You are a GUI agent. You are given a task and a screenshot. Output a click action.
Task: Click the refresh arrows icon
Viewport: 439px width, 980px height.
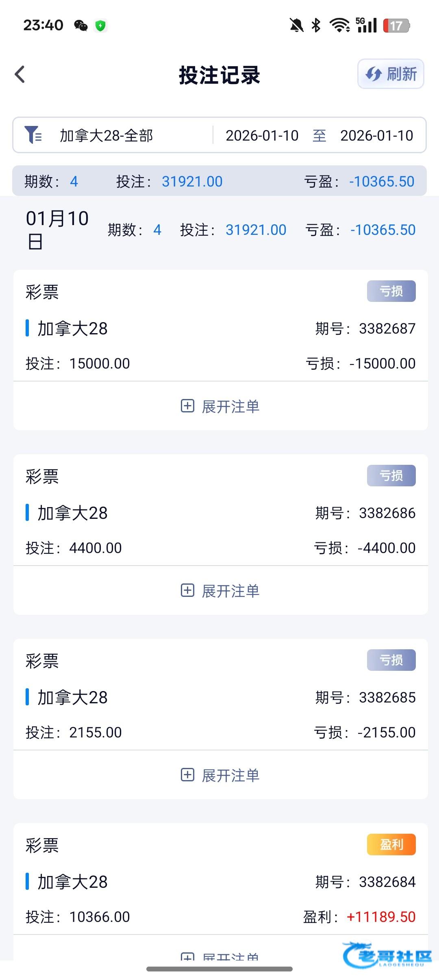[x=373, y=74]
